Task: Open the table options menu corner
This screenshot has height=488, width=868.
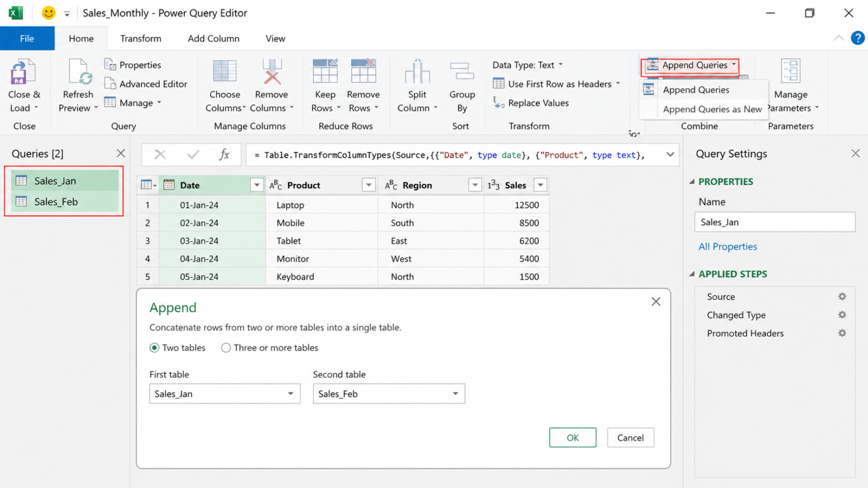Action: [148, 185]
